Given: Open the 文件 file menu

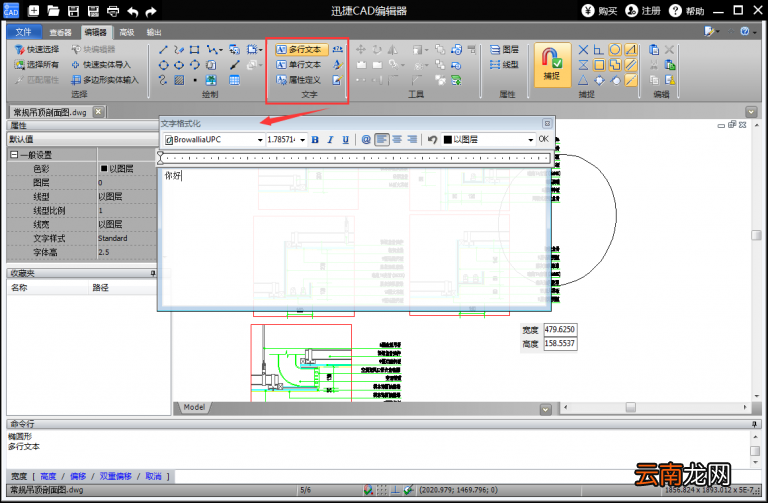Looking at the screenshot, I should click(24, 32).
